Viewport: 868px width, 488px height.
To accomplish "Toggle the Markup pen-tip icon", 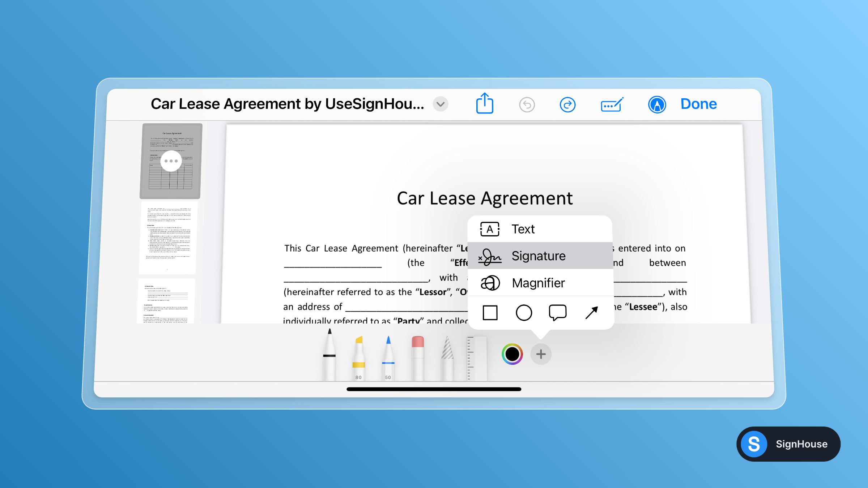I will pyautogui.click(x=657, y=105).
